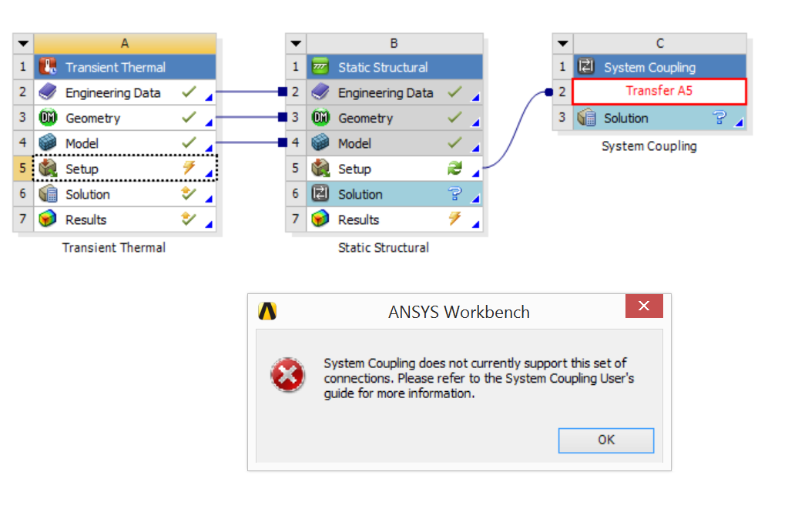Click System Coupling caption below system C
The image size is (788, 532).
[649, 146]
